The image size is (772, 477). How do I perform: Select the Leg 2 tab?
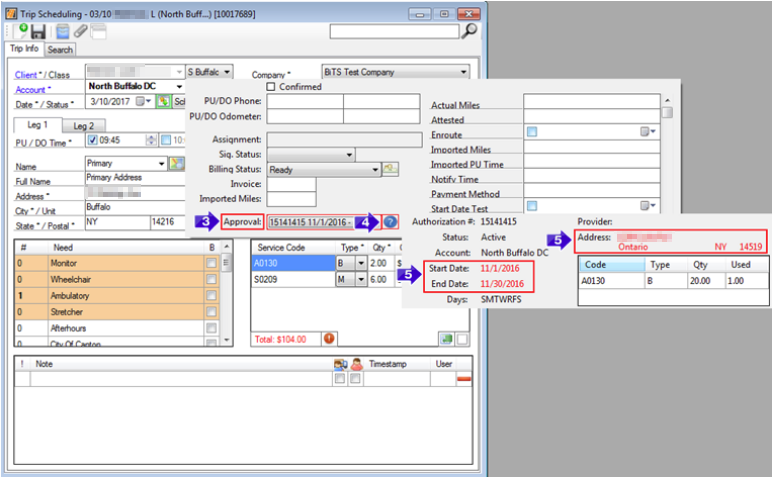84,126
